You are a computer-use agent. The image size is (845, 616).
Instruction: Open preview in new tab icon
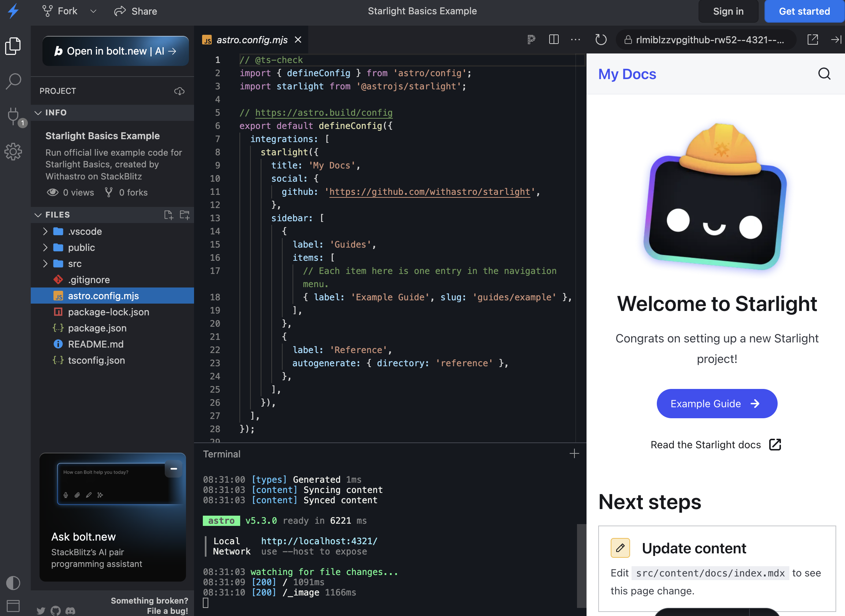pyautogui.click(x=812, y=40)
